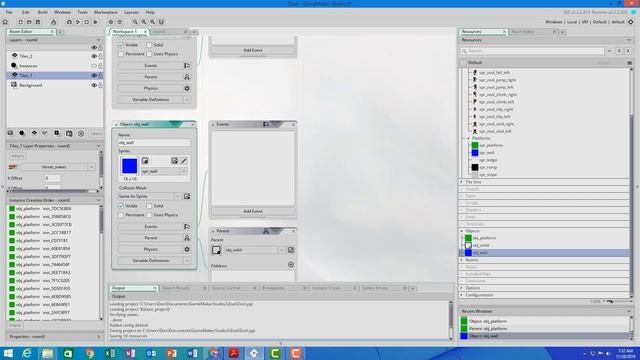Viewport: 640px width, 360px height.
Task: Click the Children add circle icon
Action: 291,265
